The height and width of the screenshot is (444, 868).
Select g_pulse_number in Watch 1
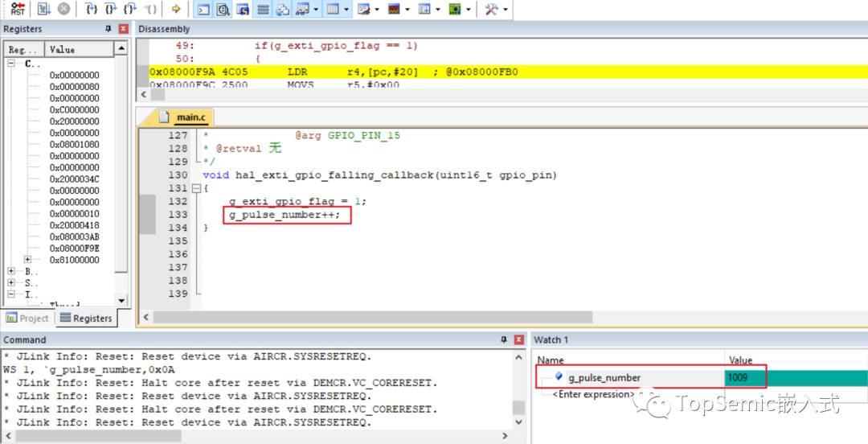point(604,377)
